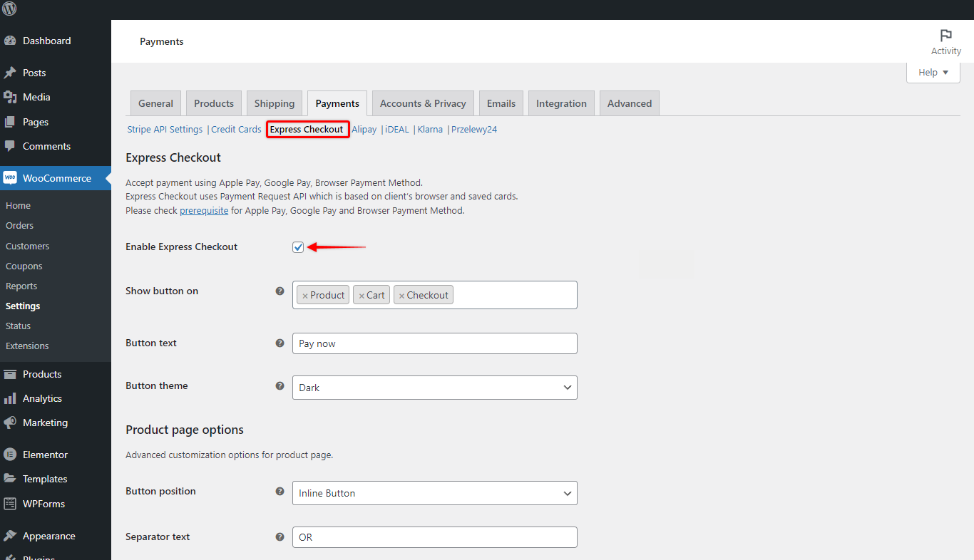Switch to the Emails tab

[x=501, y=103]
